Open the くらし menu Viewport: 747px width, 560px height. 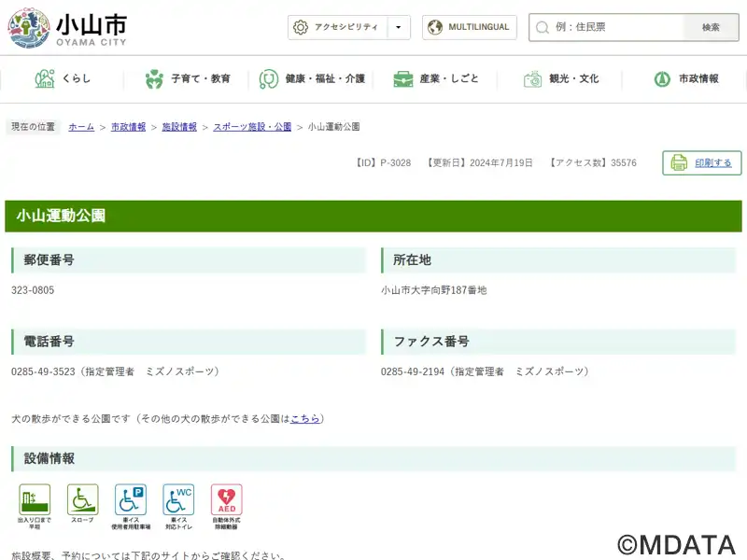point(63,79)
